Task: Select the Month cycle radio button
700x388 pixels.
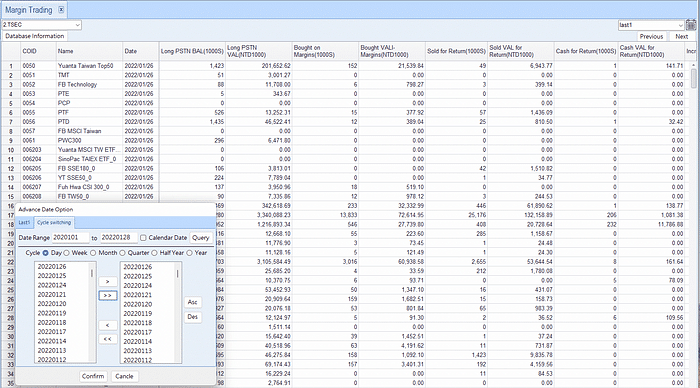Action: click(93, 253)
